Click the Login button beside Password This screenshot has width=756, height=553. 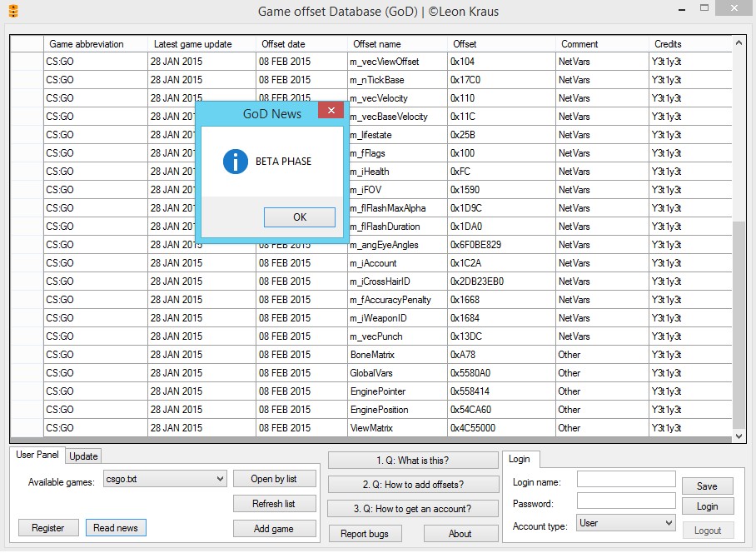coord(708,506)
